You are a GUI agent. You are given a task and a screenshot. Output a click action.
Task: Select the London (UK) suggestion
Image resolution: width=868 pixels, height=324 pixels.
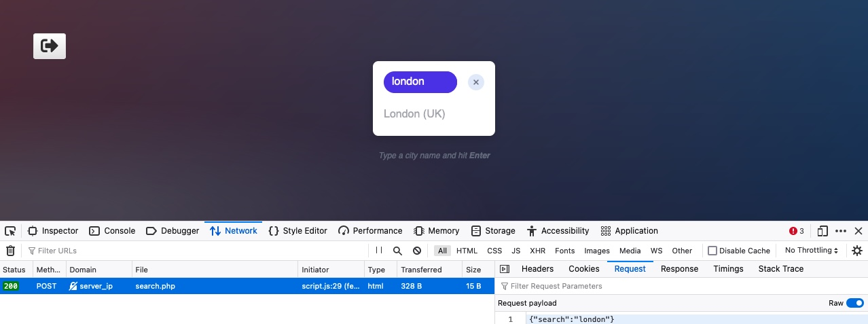pos(414,113)
